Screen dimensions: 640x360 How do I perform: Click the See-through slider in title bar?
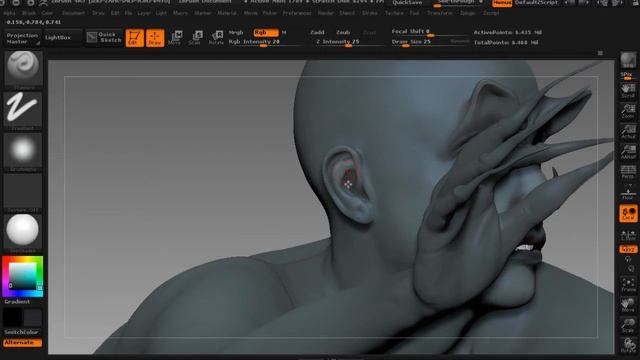459,3
